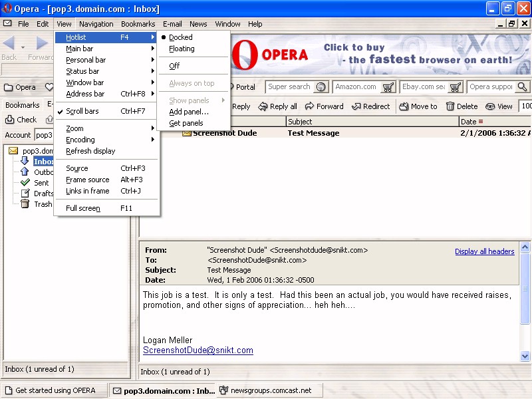Click the View eye icon

click(x=490, y=106)
